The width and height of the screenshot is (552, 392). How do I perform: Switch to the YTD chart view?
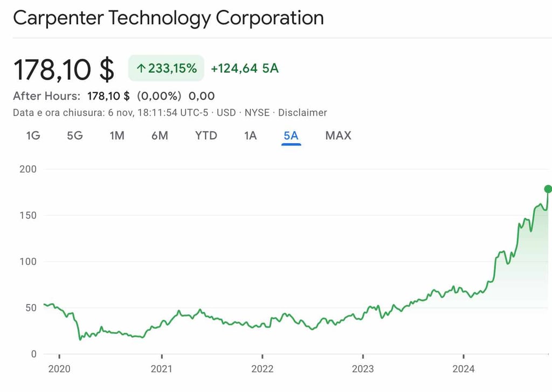pos(205,136)
